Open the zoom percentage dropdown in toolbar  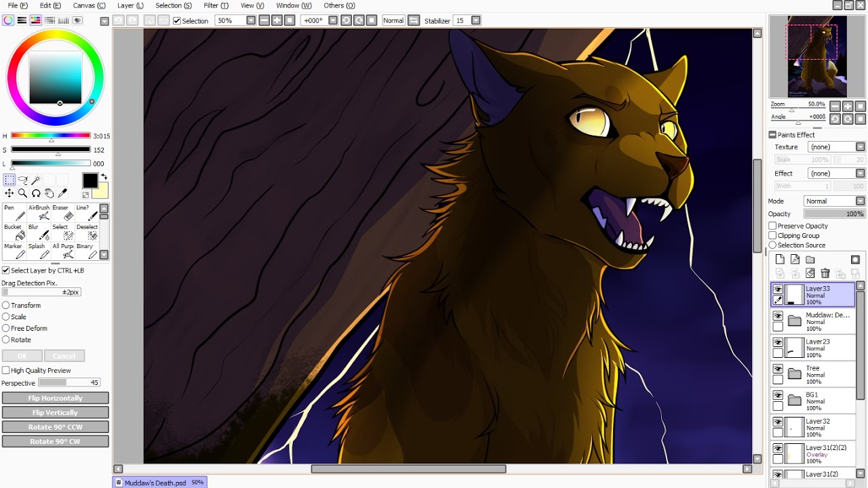tap(250, 20)
